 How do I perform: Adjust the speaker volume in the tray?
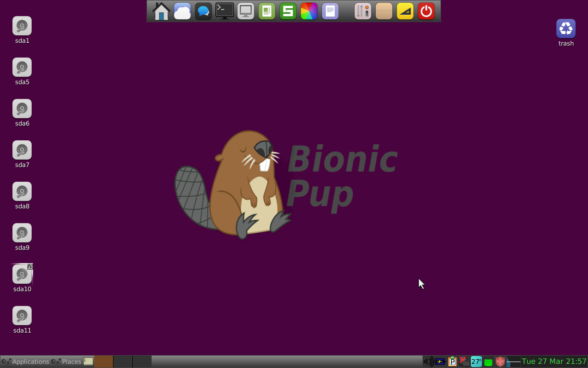point(429,362)
